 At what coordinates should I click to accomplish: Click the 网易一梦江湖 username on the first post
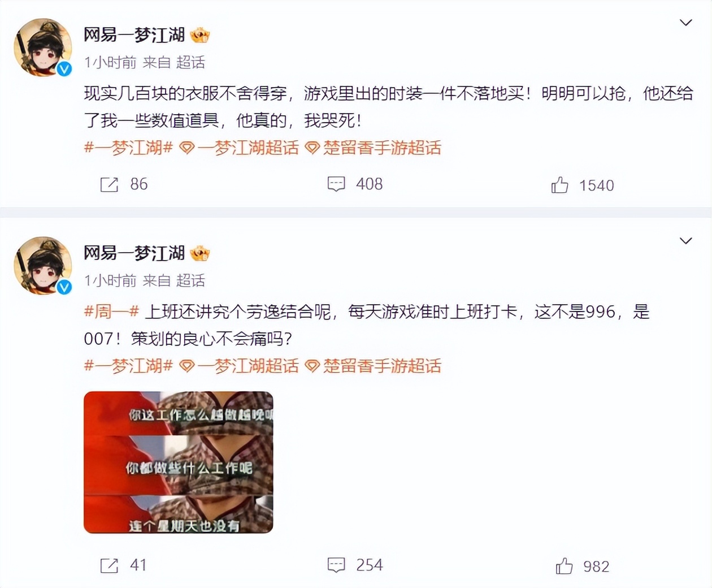(x=134, y=35)
